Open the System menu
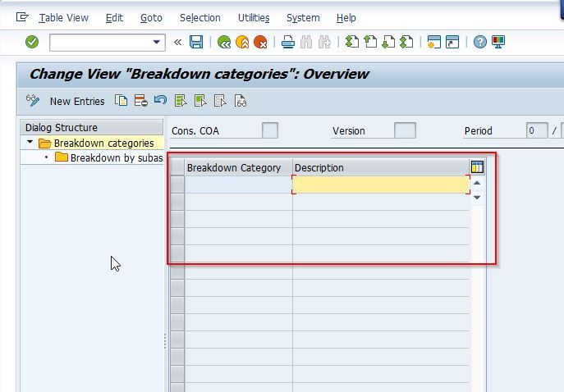Image resolution: width=564 pixels, height=392 pixels. pyautogui.click(x=303, y=17)
